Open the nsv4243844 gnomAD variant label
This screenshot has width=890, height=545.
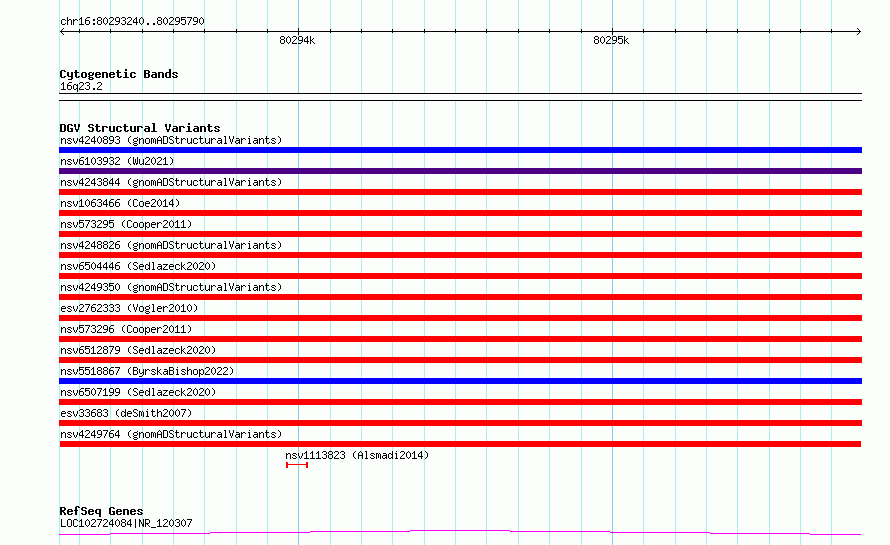point(171,182)
